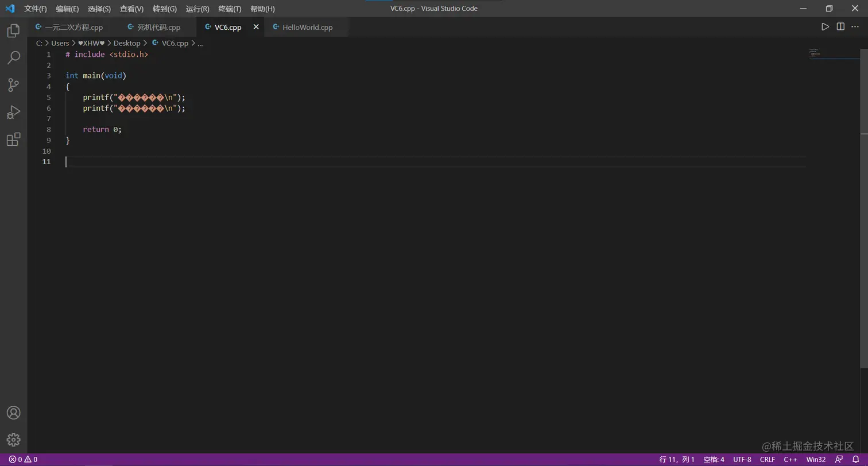This screenshot has width=868, height=466.
Task: Open the Source Control view
Action: (x=13, y=85)
